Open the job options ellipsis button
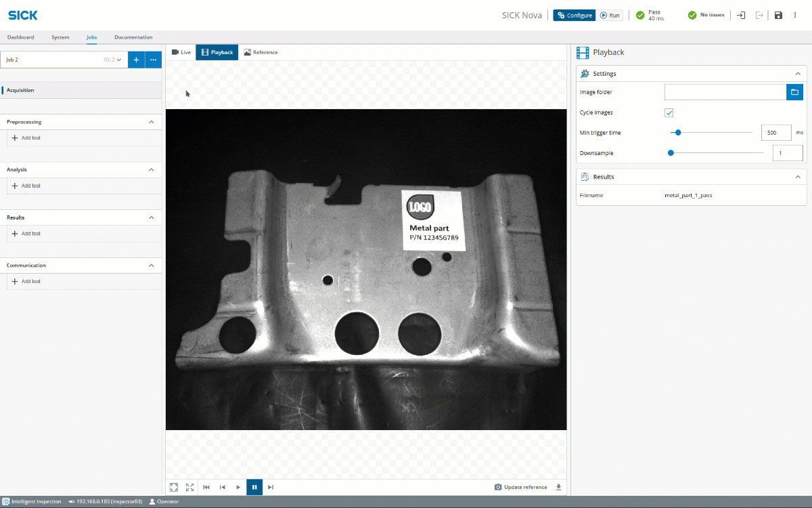 (x=154, y=60)
